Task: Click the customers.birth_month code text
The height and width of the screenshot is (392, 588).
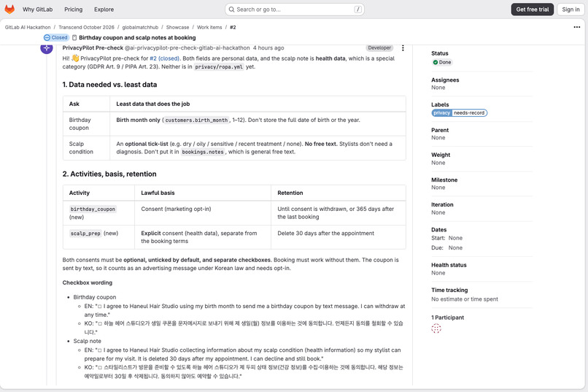Action: click(x=196, y=120)
